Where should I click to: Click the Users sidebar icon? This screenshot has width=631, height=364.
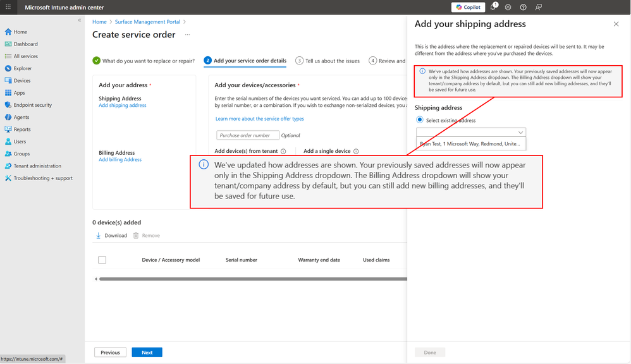8,142
